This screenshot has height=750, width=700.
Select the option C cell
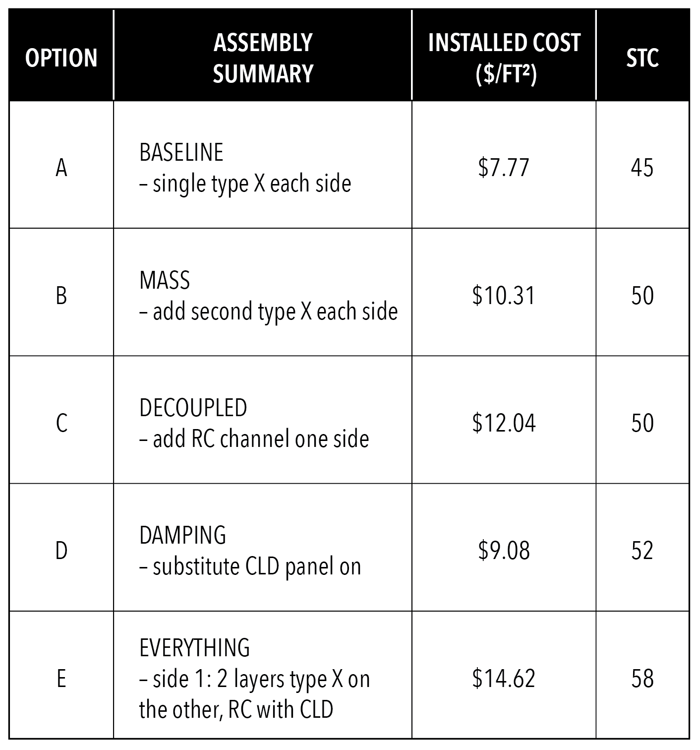click(61, 423)
